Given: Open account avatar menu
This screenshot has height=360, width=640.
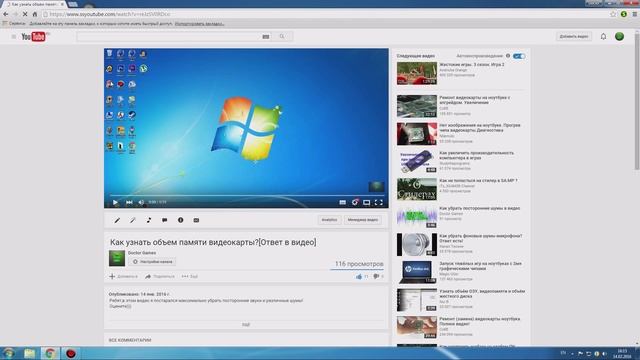Looking at the screenshot, I should [619, 37].
